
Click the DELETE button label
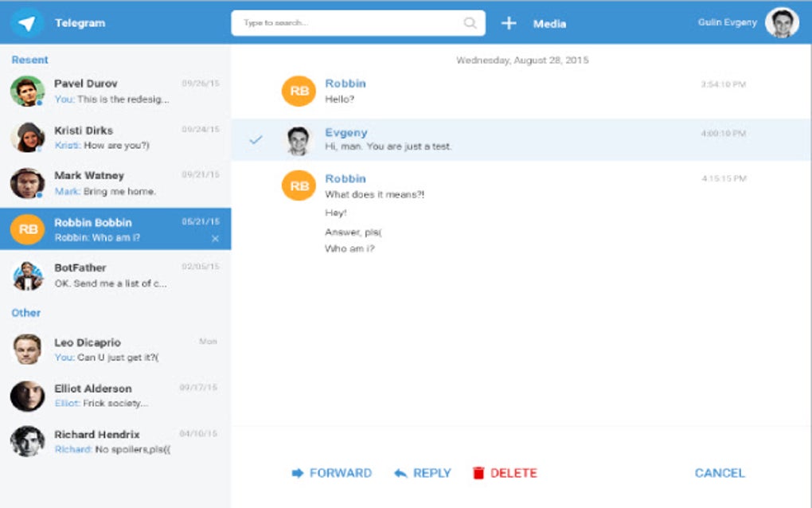pyautogui.click(x=513, y=473)
